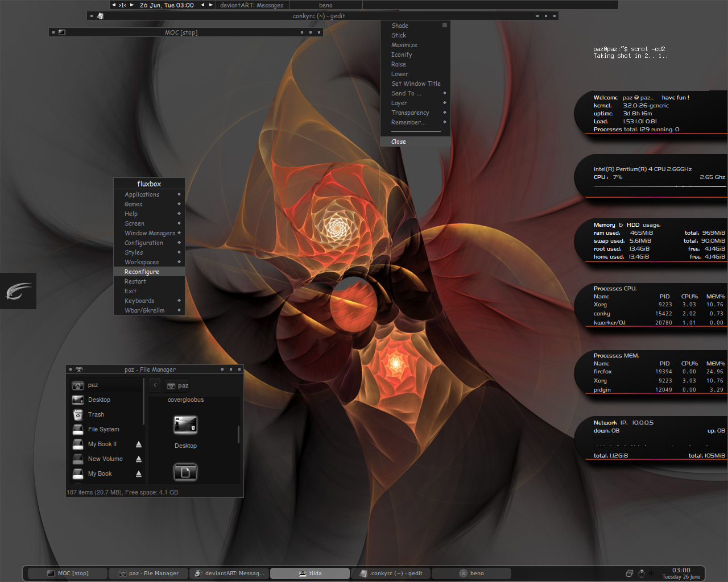The height and width of the screenshot is (582, 728).
Task: Open Workspaces submenu in fluxbox menu
Action: [x=149, y=262]
